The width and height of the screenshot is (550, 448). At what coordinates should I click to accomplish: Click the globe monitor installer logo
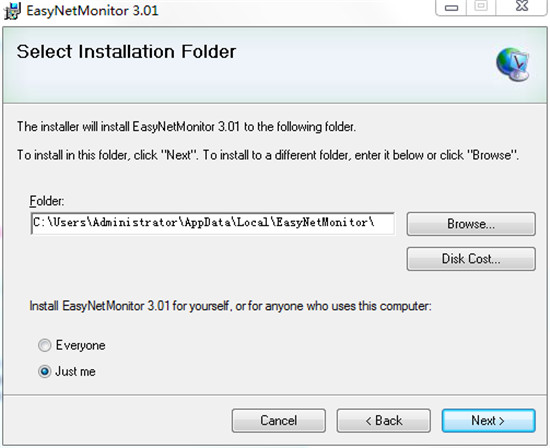(512, 64)
